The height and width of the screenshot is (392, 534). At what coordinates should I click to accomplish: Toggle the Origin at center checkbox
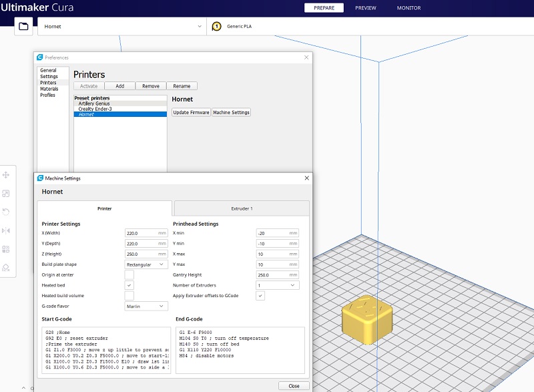point(129,275)
